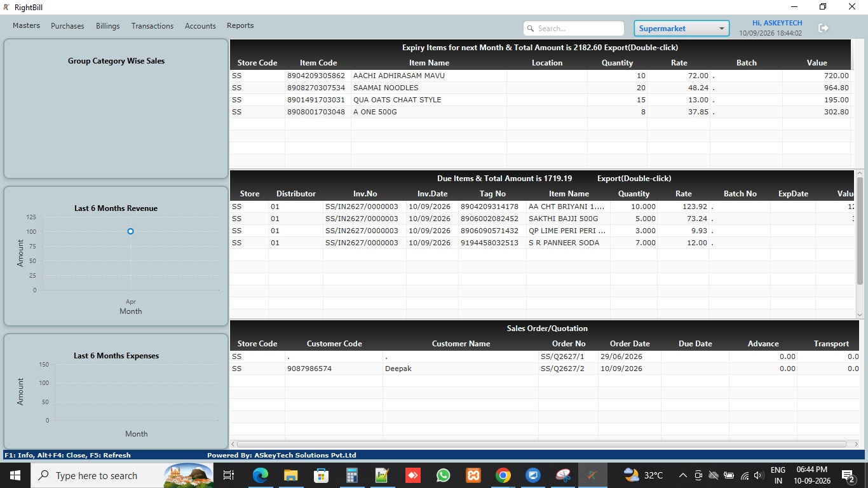Click the due items scroll-up arrow

pos(860,173)
